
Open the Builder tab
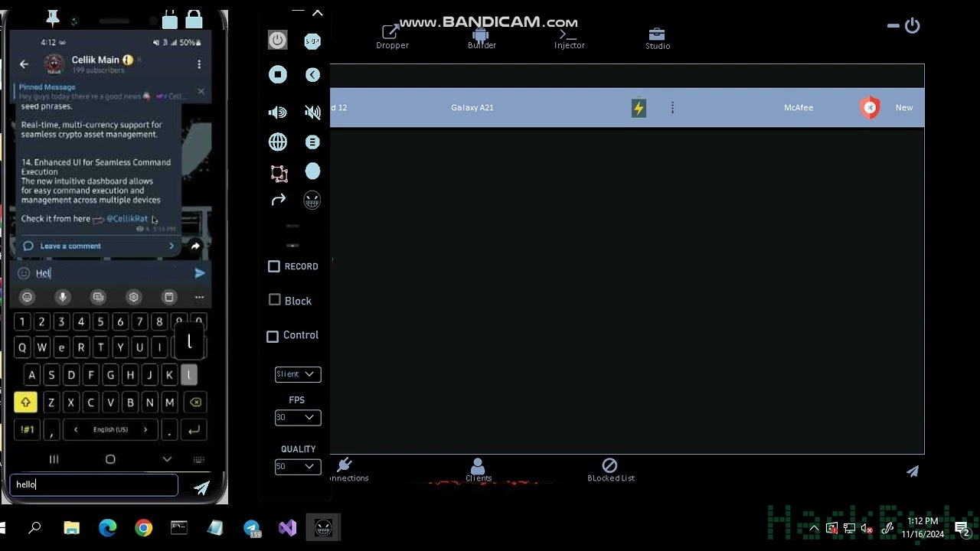[x=482, y=38]
